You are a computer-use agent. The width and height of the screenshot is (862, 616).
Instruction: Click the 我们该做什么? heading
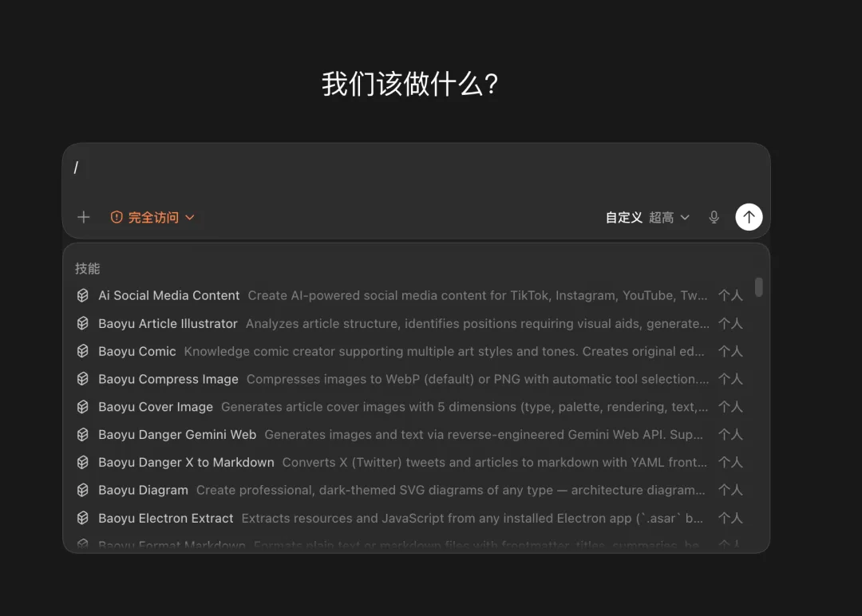point(410,84)
